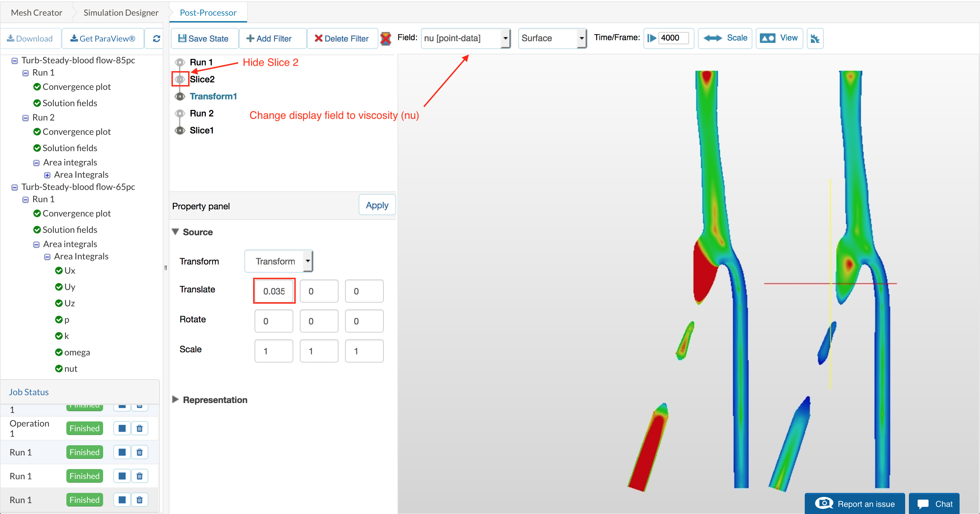Click the red X color legend icon

tap(386, 38)
